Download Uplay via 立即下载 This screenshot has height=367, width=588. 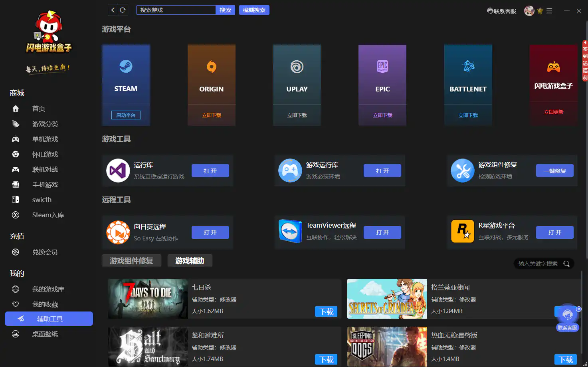[x=297, y=115]
